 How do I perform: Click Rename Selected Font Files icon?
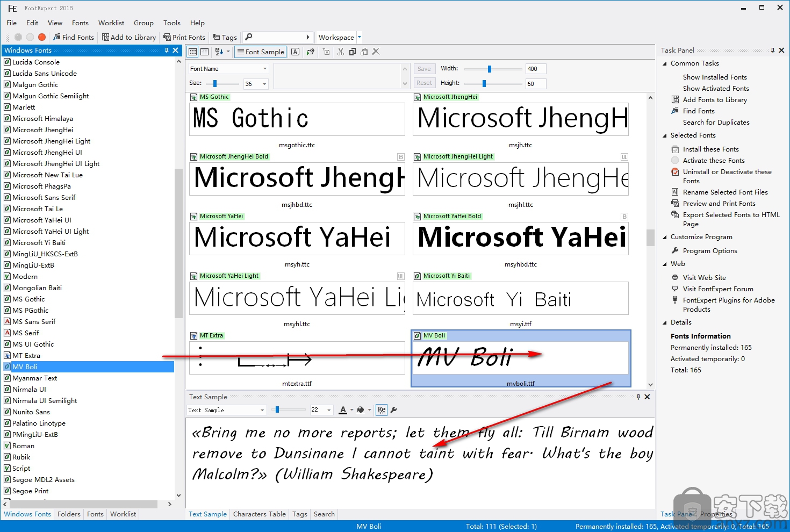675,192
